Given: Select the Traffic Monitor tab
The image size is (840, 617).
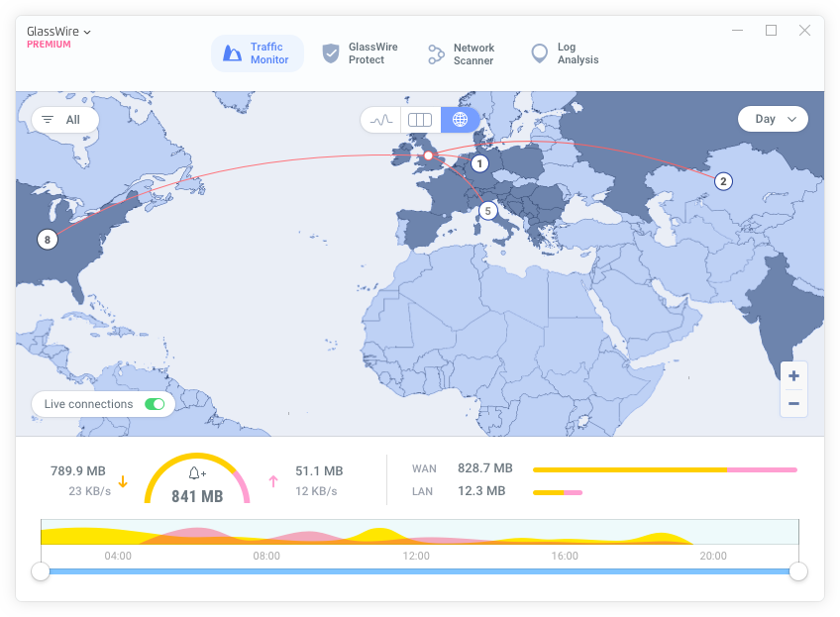Looking at the screenshot, I should 257,53.
